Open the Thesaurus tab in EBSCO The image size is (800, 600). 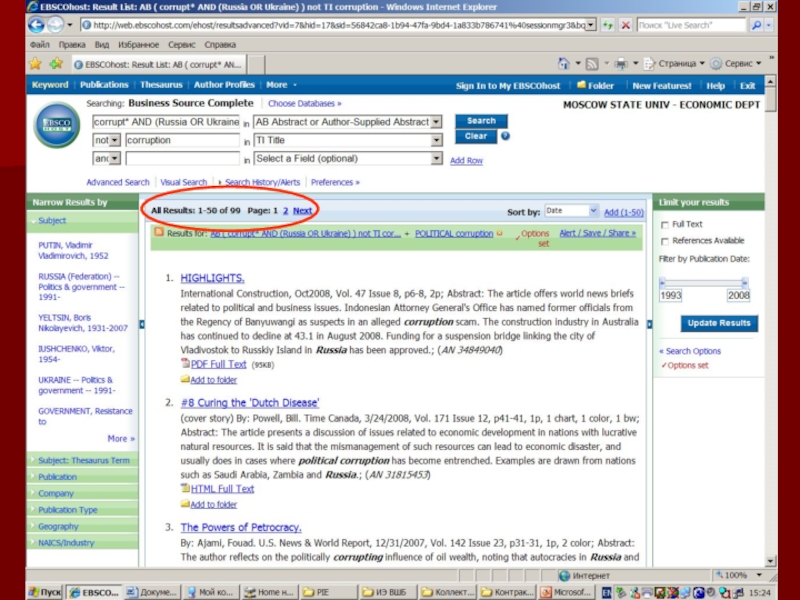[x=161, y=85]
